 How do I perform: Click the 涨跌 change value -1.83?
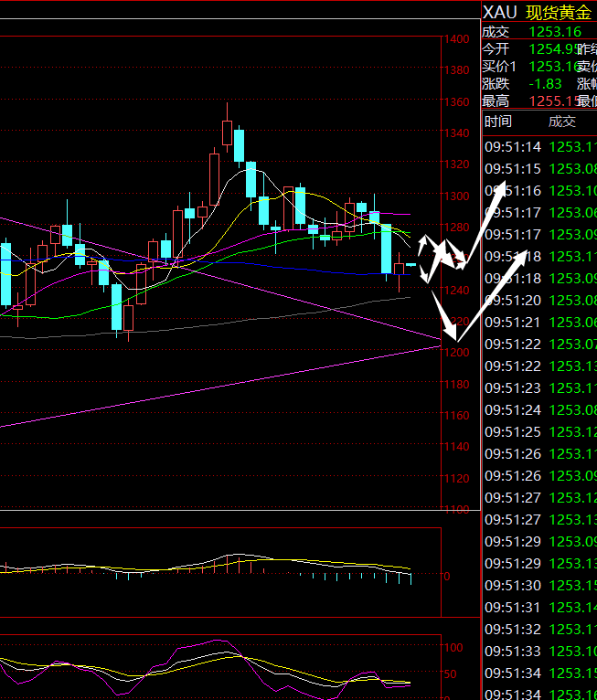click(546, 84)
